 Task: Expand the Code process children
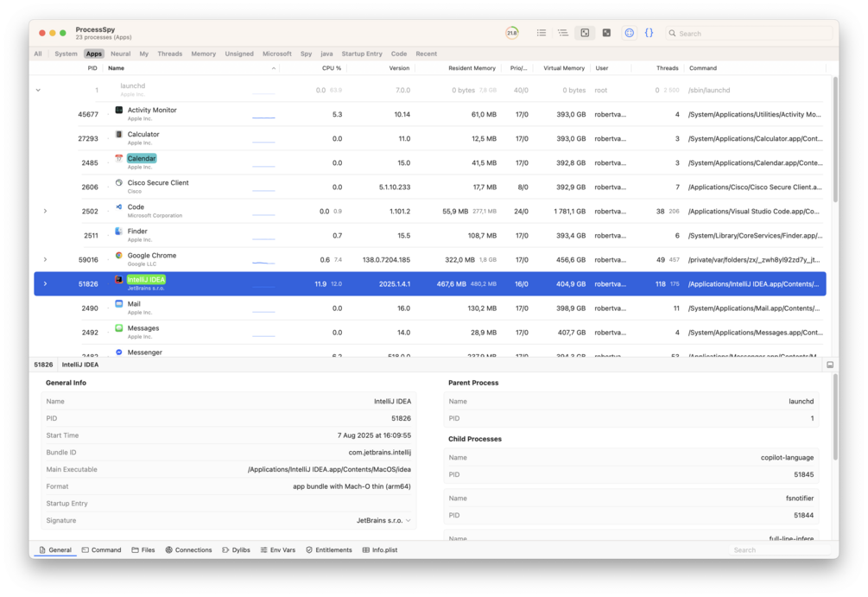[46, 211]
